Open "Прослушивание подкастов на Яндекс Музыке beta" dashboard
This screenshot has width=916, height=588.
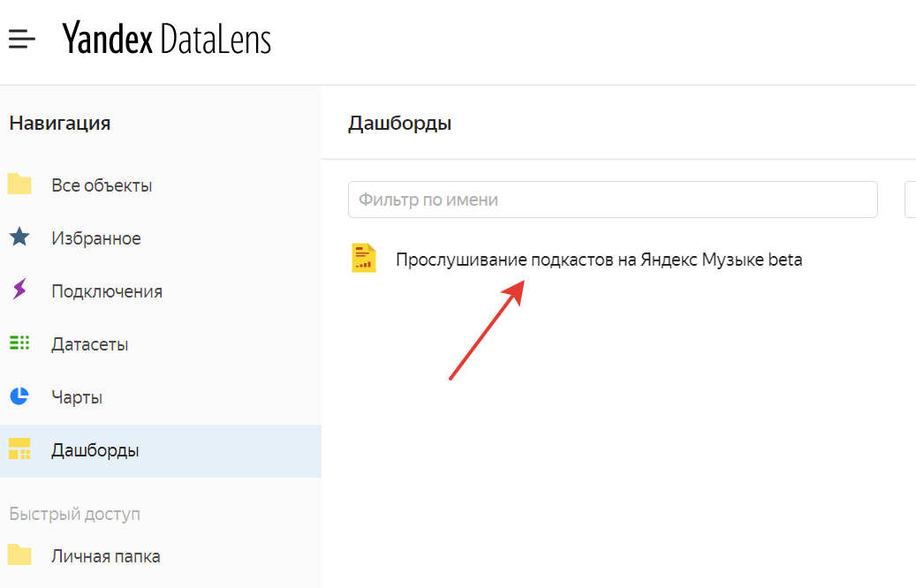[599, 260]
